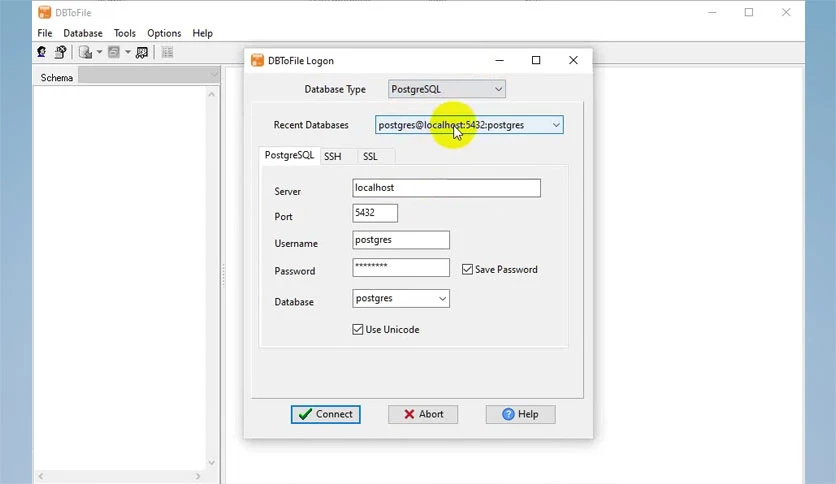The width and height of the screenshot is (836, 484).
Task: Click the Username input field
Action: (401, 240)
